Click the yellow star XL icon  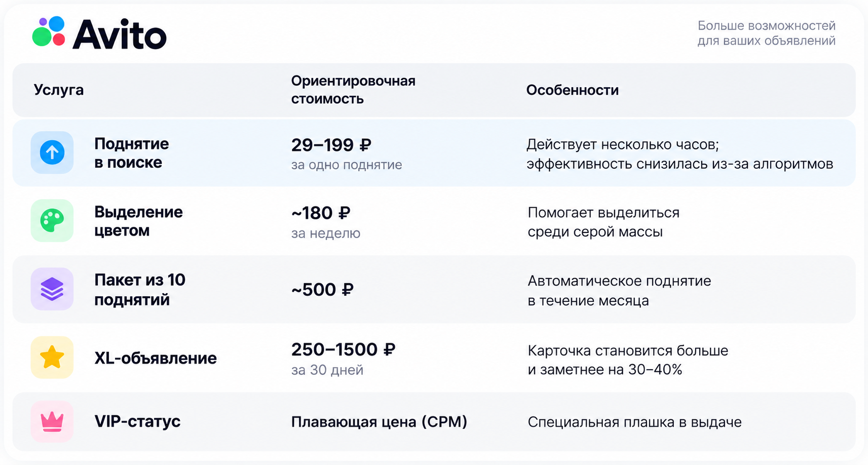point(52,357)
